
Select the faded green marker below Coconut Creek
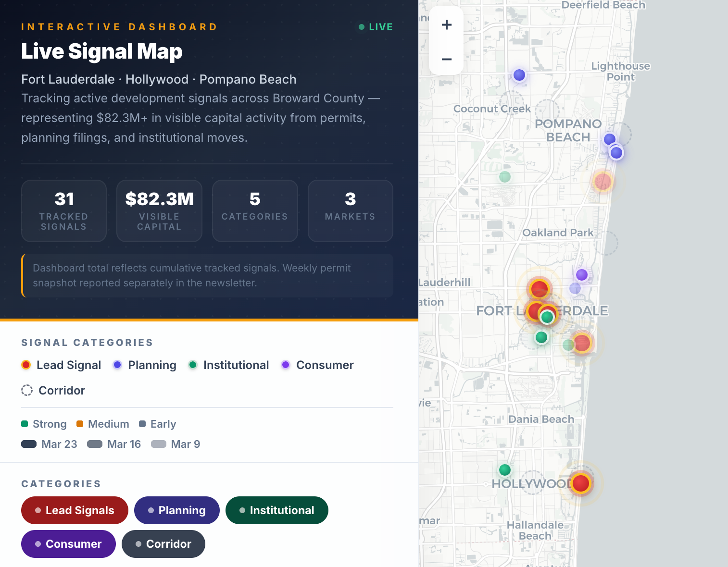click(x=505, y=176)
